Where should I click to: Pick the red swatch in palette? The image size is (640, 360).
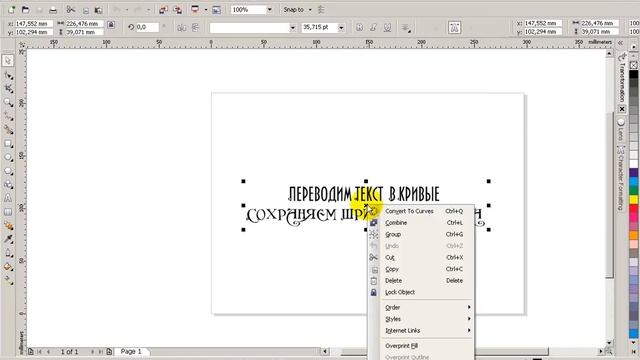pos(633,209)
